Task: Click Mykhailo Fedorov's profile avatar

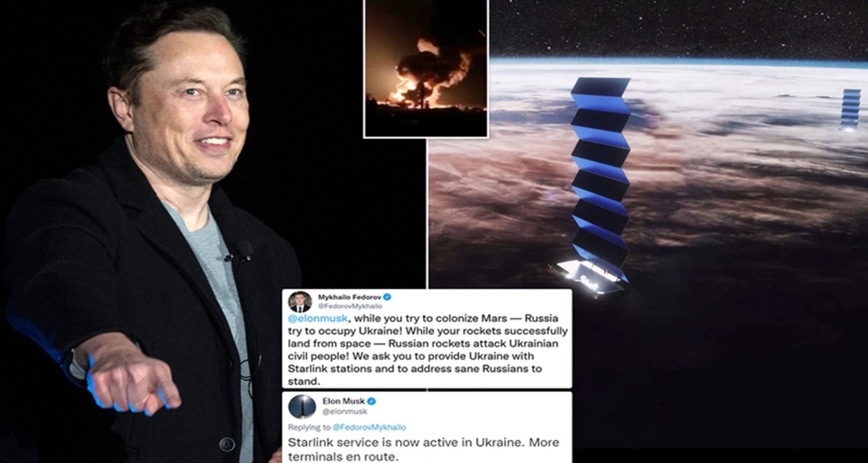Action: [x=300, y=302]
